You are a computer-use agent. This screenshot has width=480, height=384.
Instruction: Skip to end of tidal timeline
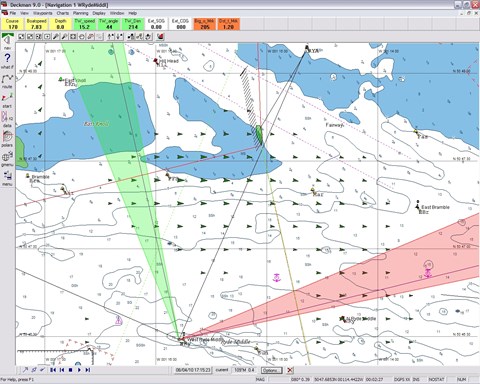[x=88, y=370]
